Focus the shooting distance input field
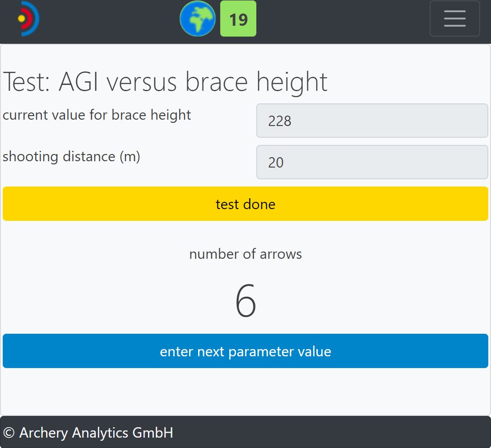 coord(372,162)
